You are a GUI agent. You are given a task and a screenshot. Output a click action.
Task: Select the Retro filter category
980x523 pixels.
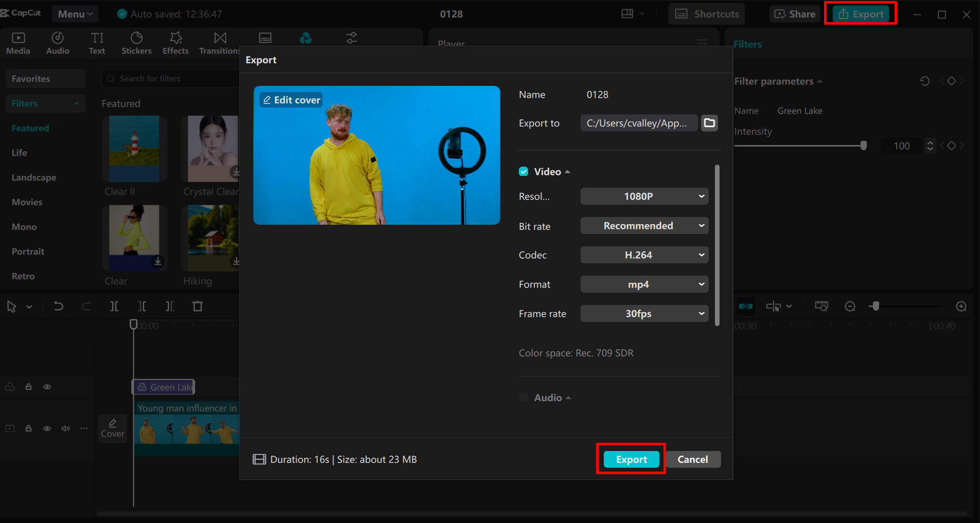tap(23, 276)
